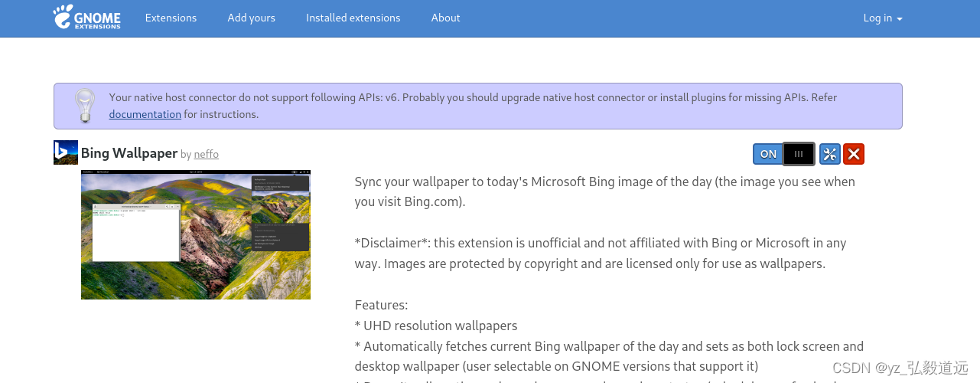Screen dimensions: 980x383
Task: Expand the Log in dropdown
Action: [883, 18]
